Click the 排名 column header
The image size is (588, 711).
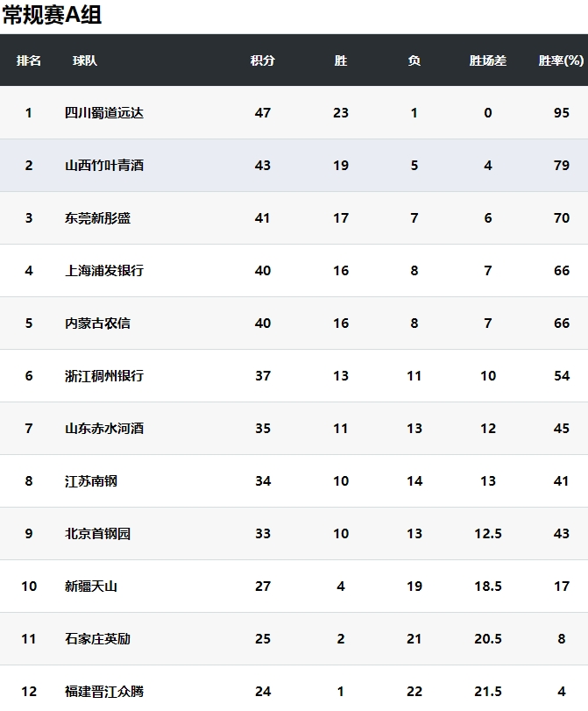29,60
